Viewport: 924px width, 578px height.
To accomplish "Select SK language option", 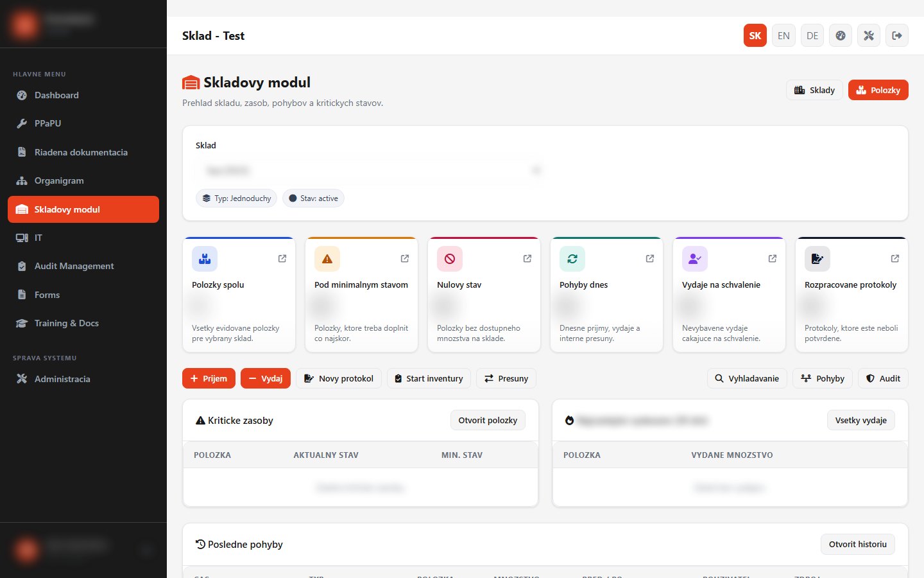I will tap(755, 36).
